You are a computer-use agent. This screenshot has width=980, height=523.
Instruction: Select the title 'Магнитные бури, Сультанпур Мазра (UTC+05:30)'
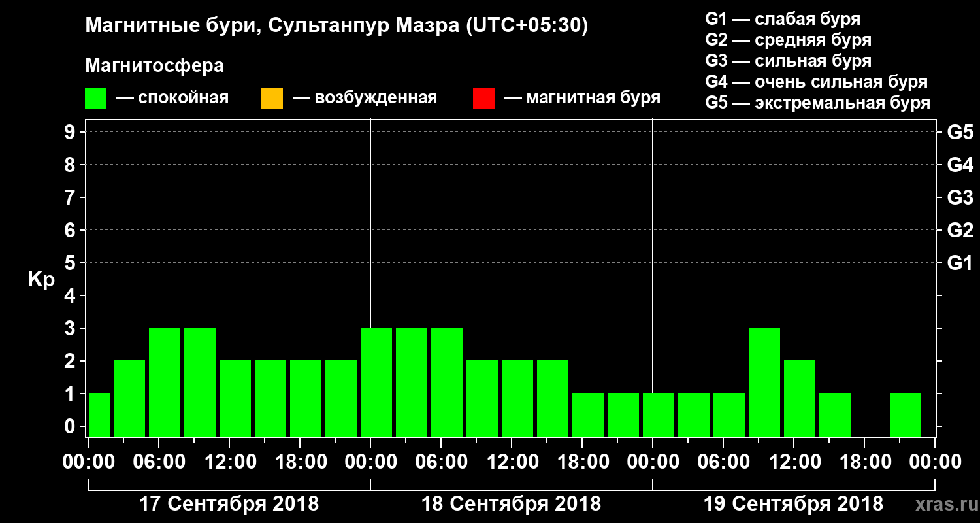336,26
